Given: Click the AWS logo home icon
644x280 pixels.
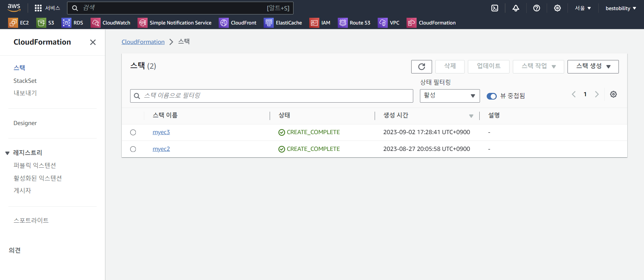Looking at the screenshot, I should (14, 8).
